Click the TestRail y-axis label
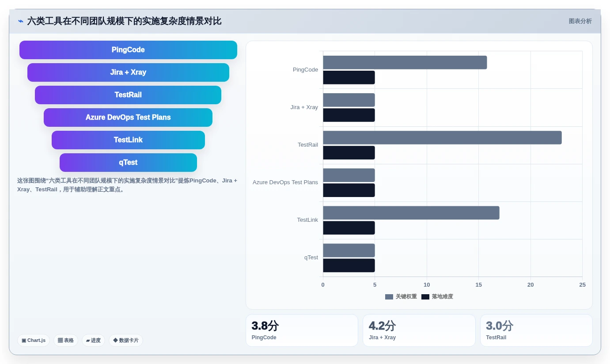Viewport: 610px width, 364px height. pos(308,145)
